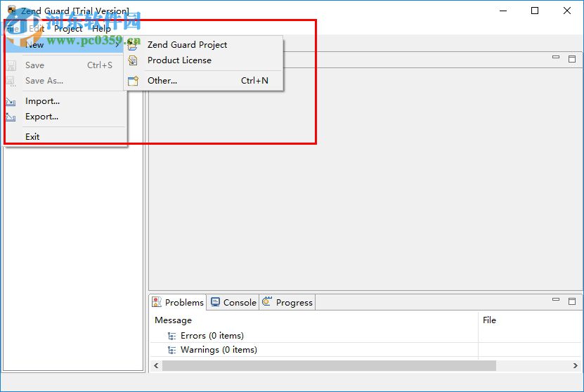Minimize the editor area panel
The height and width of the screenshot is (392, 584).
(556, 58)
